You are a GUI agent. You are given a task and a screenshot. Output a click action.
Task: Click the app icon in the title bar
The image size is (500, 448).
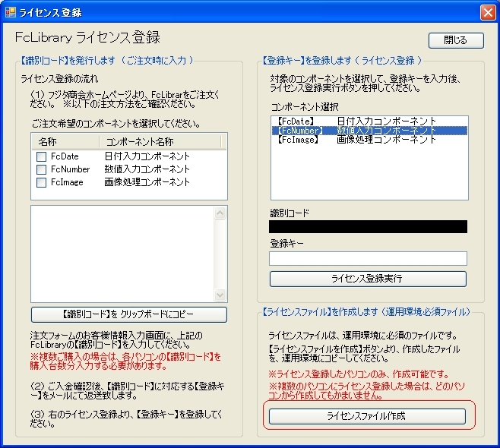click(x=11, y=12)
